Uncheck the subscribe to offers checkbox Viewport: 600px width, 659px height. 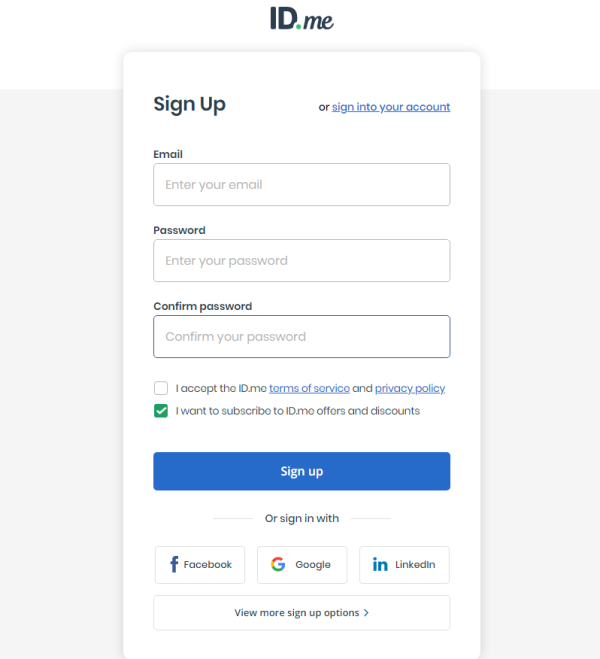click(x=161, y=411)
